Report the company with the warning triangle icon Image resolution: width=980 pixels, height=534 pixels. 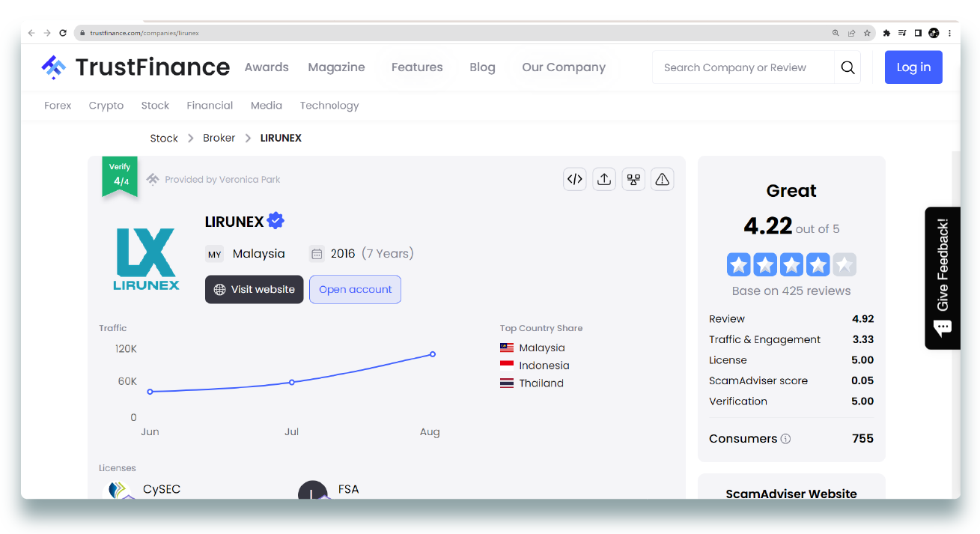click(x=662, y=179)
